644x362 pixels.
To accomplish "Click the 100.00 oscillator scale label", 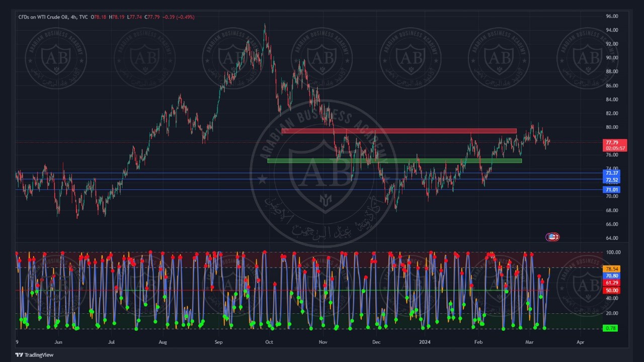I will (x=613, y=252).
